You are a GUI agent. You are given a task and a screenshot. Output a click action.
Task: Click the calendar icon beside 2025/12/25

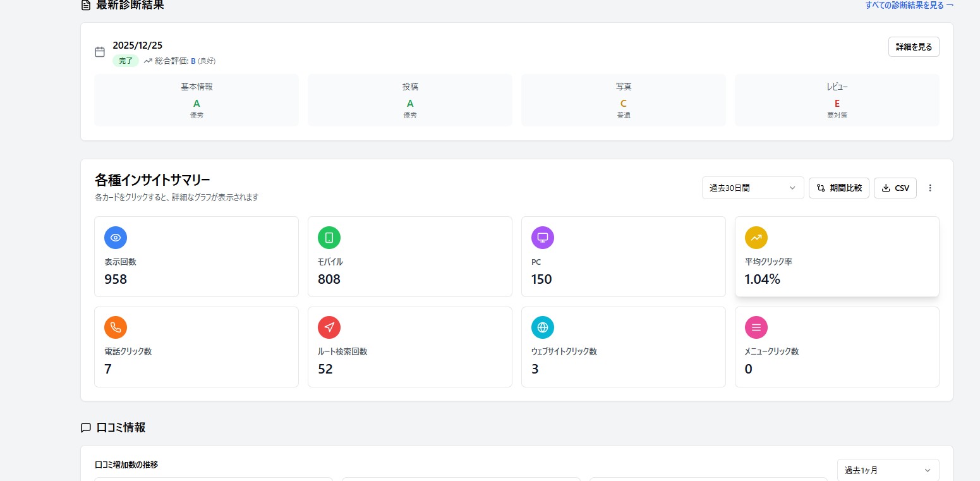click(x=100, y=52)
